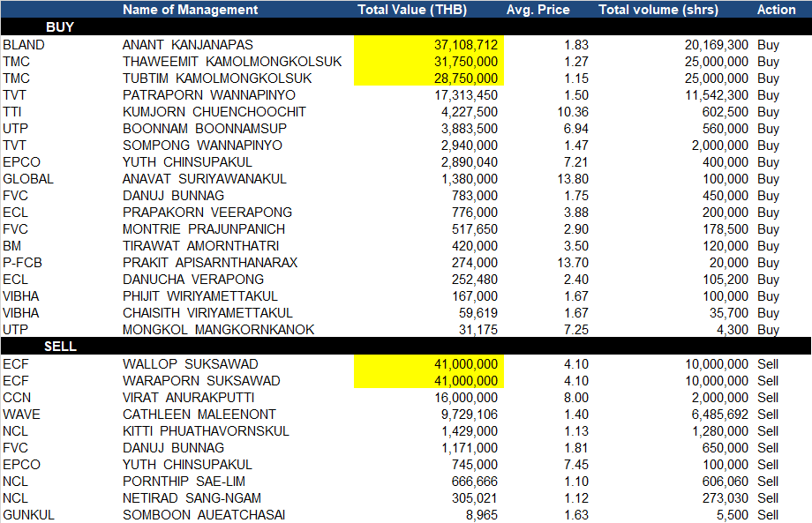Click value 59,619
The height and width of the screenshot is (523, 812).
[478, 313]
